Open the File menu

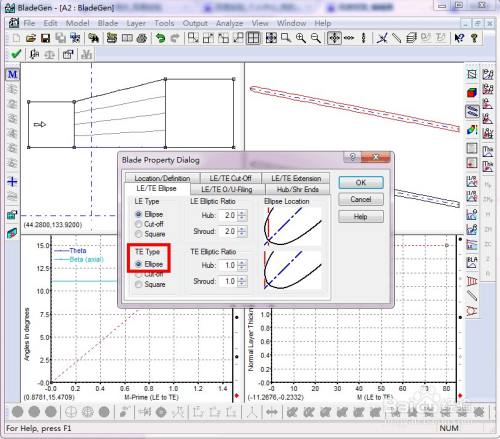(29, 23)
